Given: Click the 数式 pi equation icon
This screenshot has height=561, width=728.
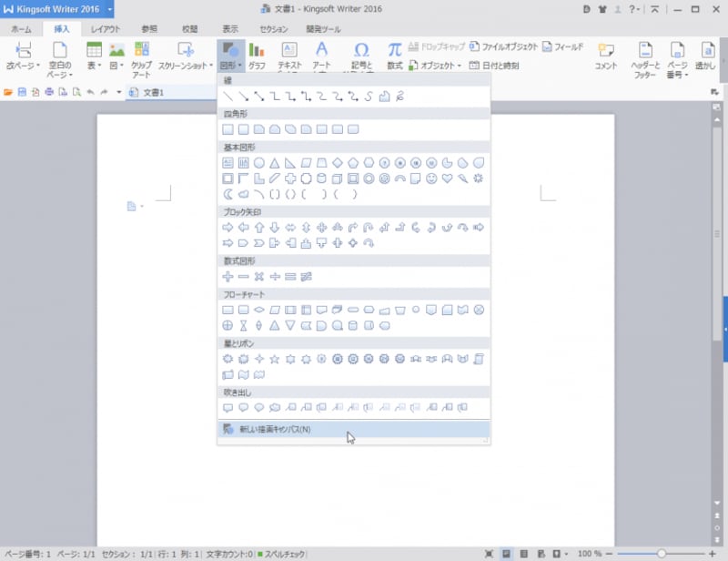Looking at the screenshot, I should [394, 55].
